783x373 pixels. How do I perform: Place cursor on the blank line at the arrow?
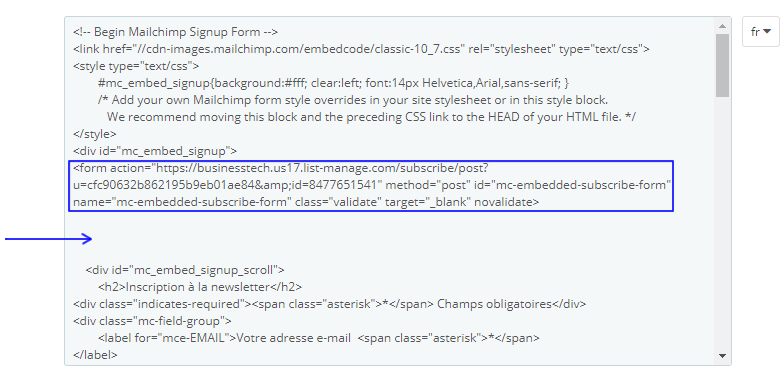click(x=392, y=239)
